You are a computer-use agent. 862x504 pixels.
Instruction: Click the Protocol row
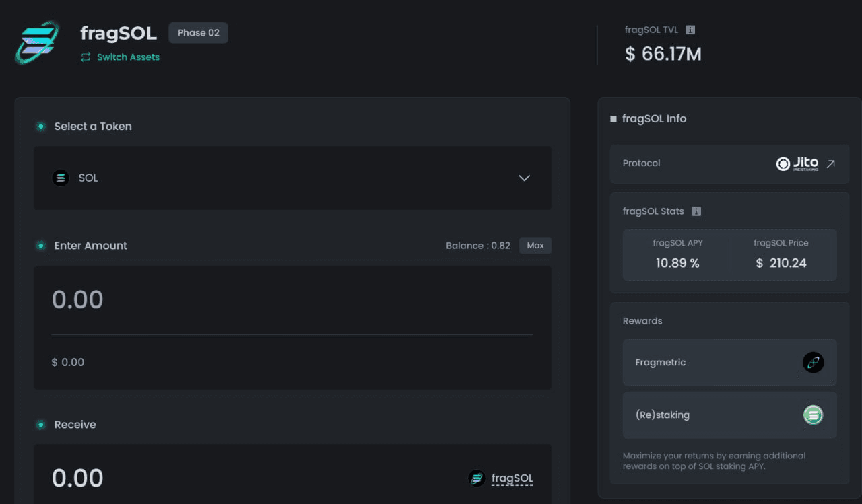(x=730, y=164)
